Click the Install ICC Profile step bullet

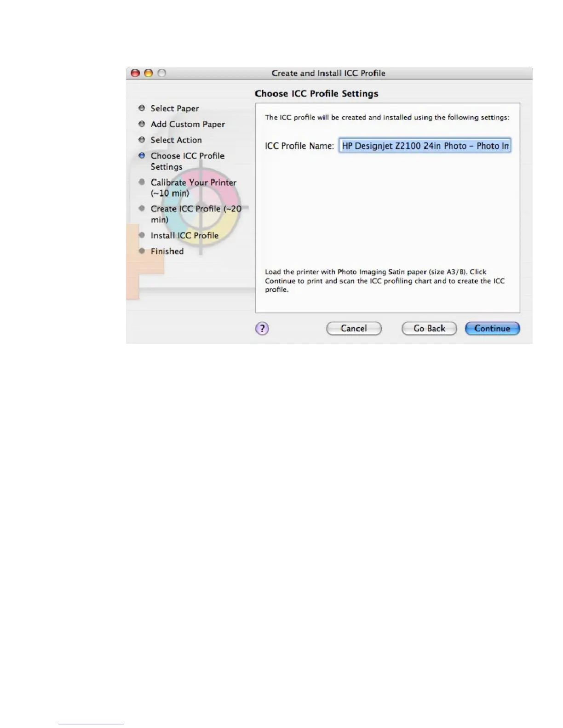(142, 235)
